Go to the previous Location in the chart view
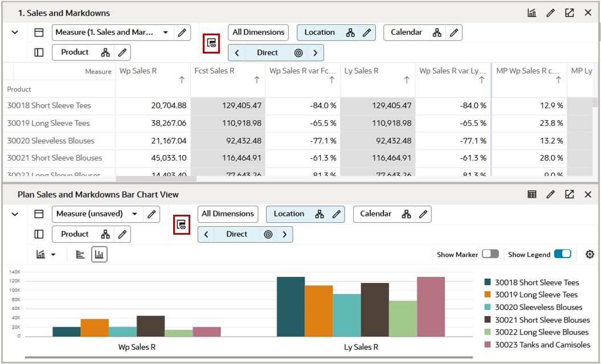The width and height of the screenshot is (601, 364). 206,235
